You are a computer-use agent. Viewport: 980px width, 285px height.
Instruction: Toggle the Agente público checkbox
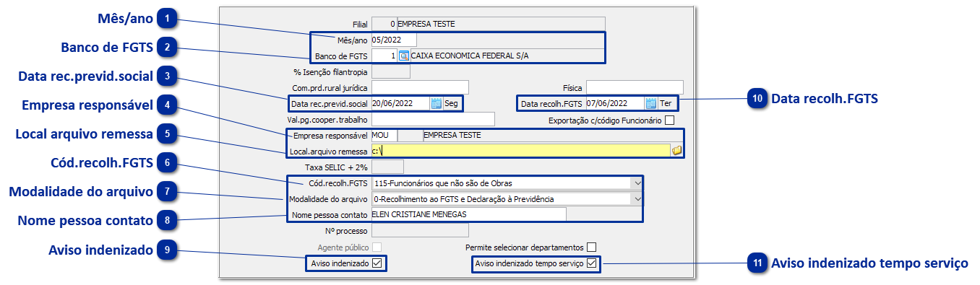[x=377, y=247]
